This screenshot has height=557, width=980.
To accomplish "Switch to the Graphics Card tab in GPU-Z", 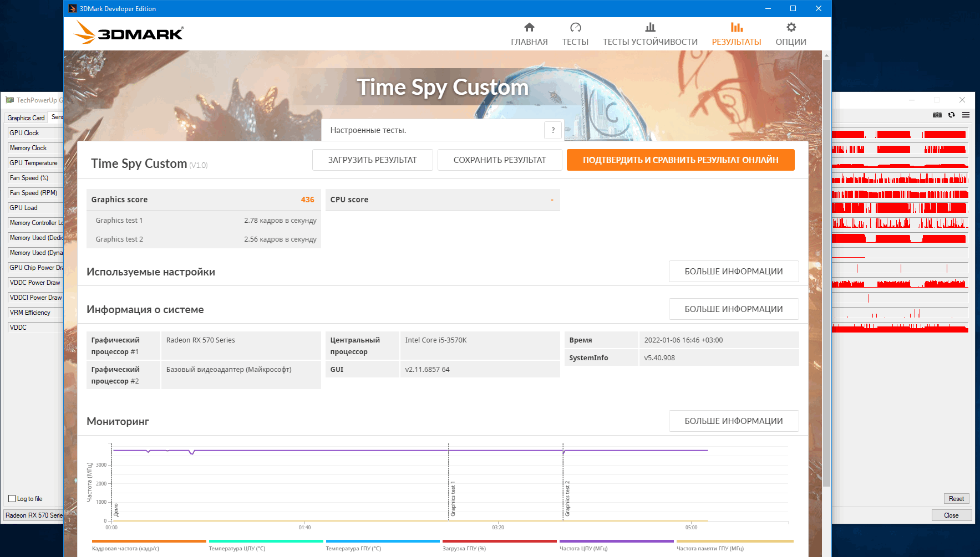I will (26, 117).
